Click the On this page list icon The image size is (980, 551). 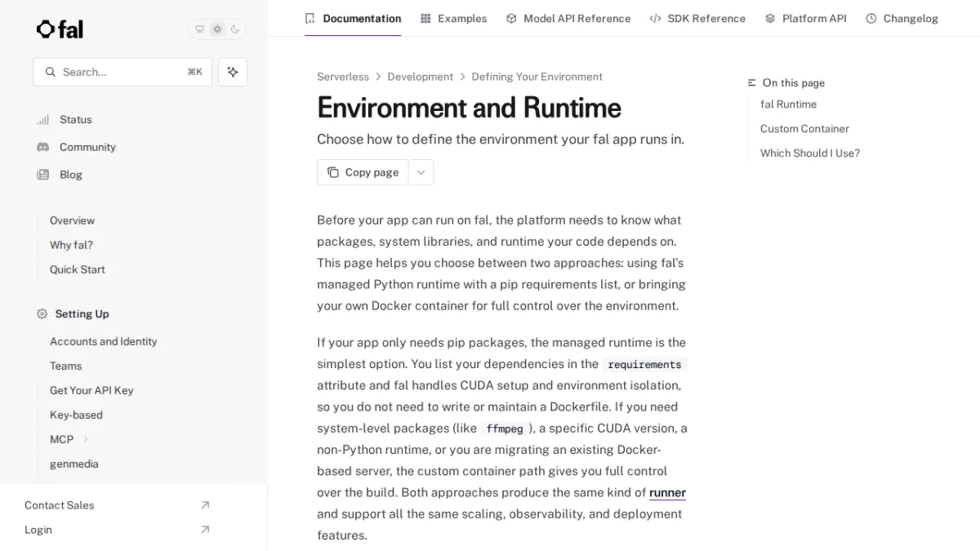(752, 83)
